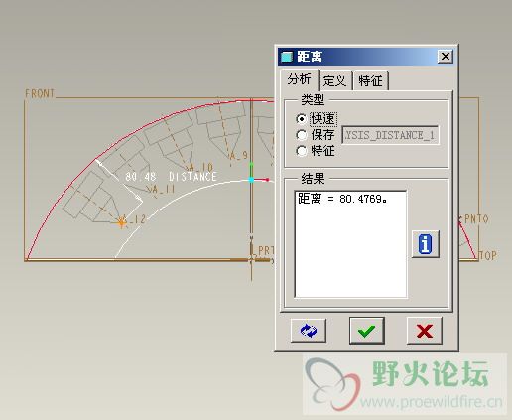Accept with the green checkmark button
512x420 pixels.
367,331
